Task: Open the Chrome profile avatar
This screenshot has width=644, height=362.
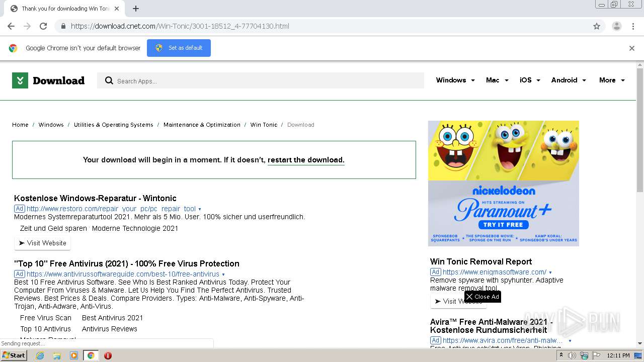Action: coord(616,26)
